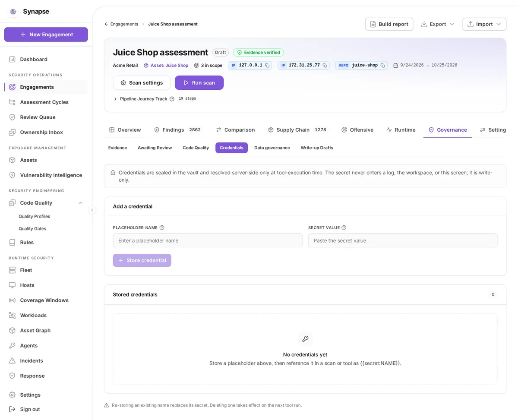Follow the Asset: Juice Shop link
This screenshot has height=420, width=518.
(166, 66)
